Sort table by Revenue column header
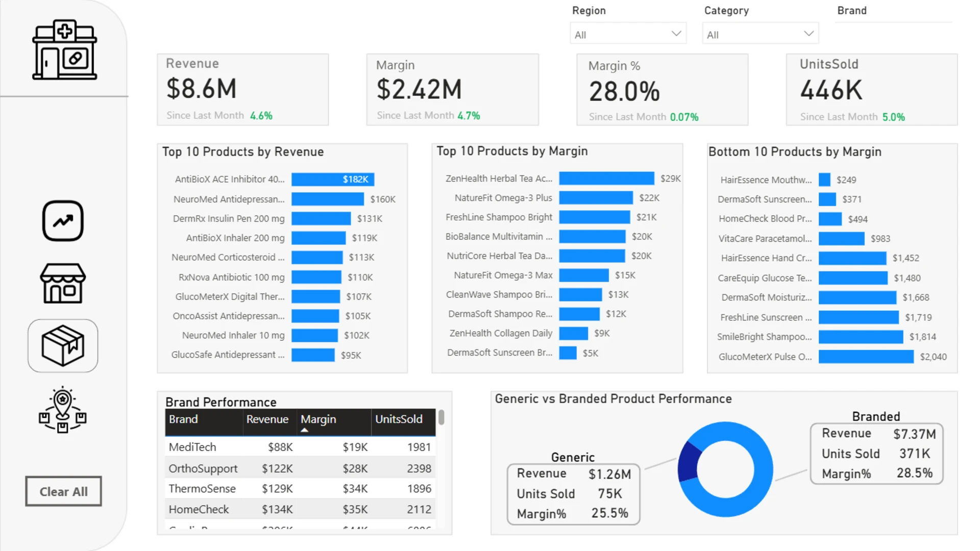980x551 pixels. (x=267, y=419)
